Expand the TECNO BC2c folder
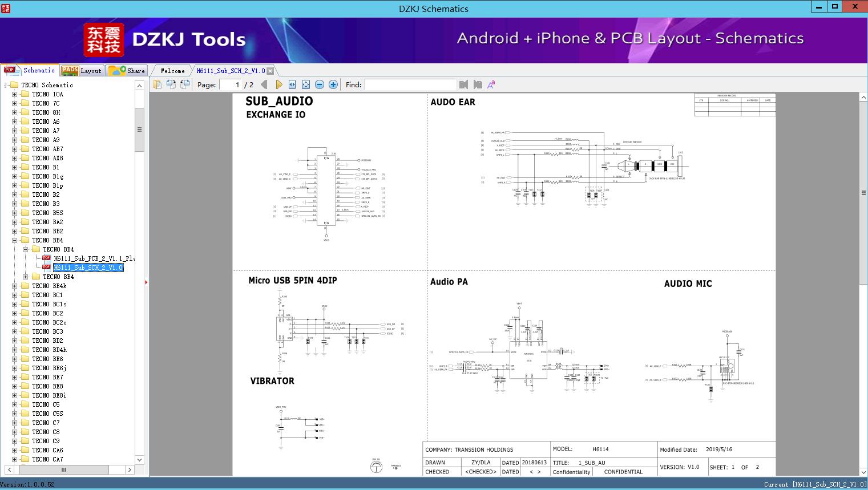Image resolution: width=868 pixels, height=490 pixels. pyautogui.click(x=15, y=322)
